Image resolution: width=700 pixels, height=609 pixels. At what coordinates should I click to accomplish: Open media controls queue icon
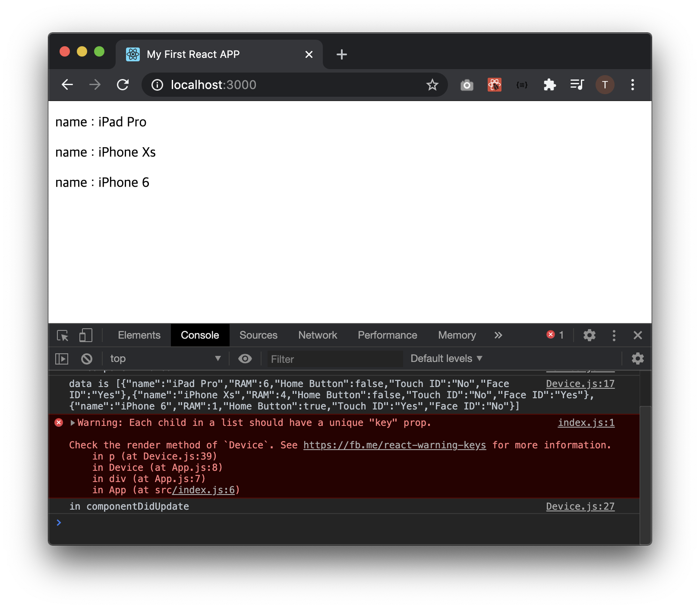pos(577,85)
